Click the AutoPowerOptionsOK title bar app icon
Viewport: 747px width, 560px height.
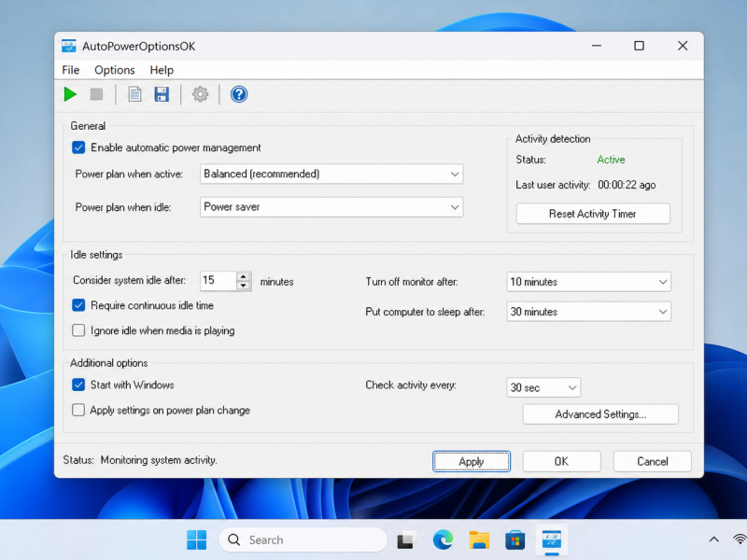[68, 46]
